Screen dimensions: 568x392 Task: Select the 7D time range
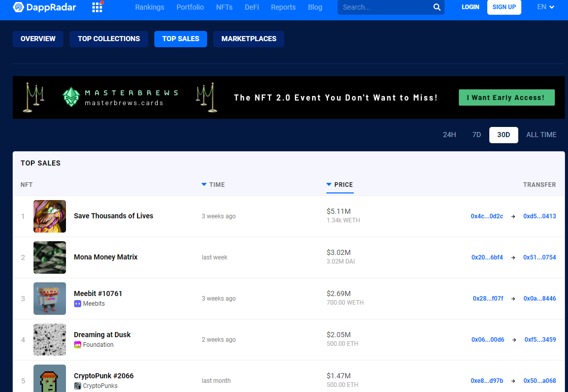(476, 135)
